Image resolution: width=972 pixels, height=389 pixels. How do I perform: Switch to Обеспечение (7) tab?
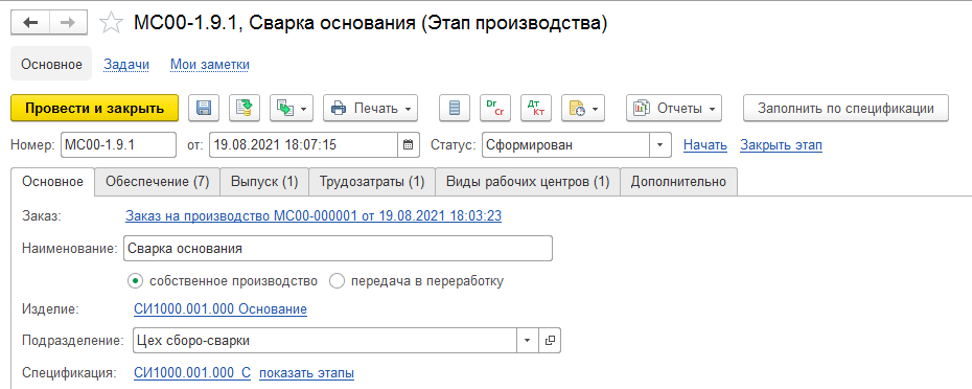click(157, 182)
